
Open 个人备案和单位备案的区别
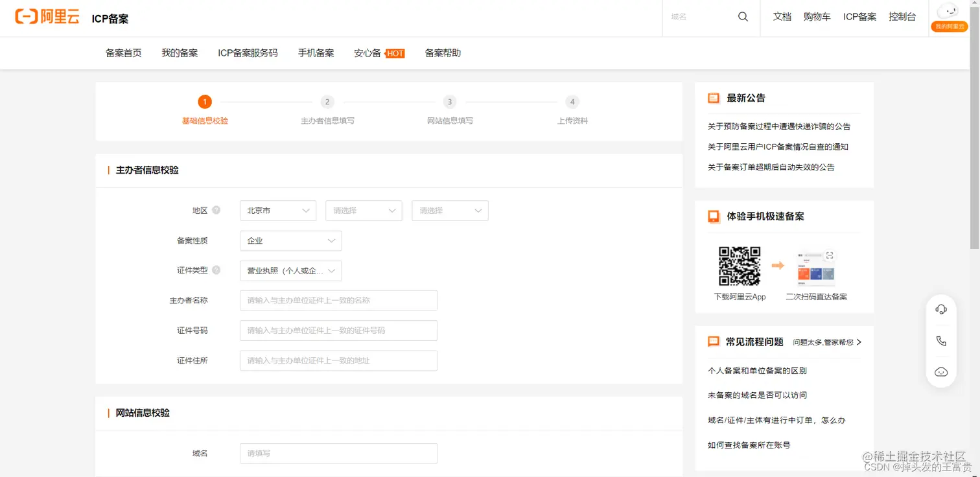[x=757, y=371]
